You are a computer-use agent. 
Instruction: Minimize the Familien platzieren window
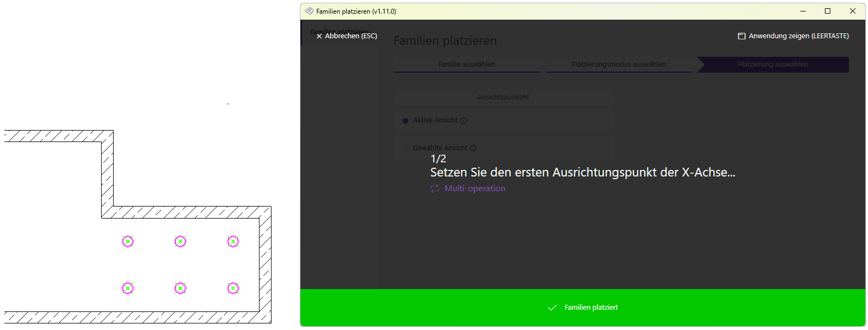803,11
